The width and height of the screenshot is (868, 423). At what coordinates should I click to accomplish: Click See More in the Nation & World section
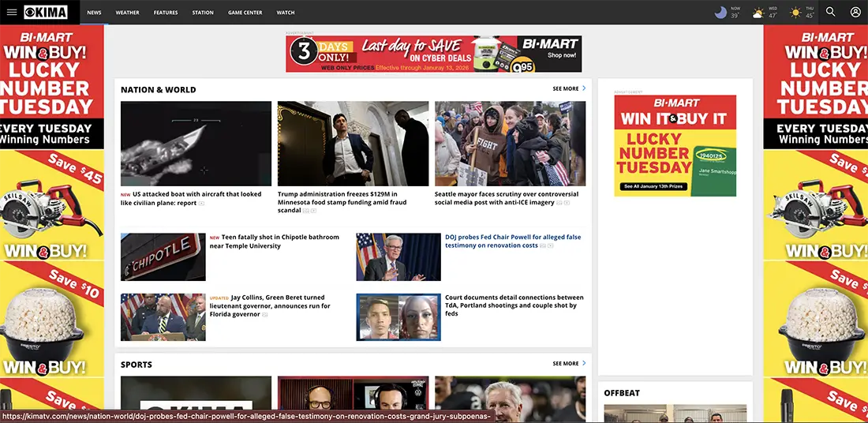565,88
